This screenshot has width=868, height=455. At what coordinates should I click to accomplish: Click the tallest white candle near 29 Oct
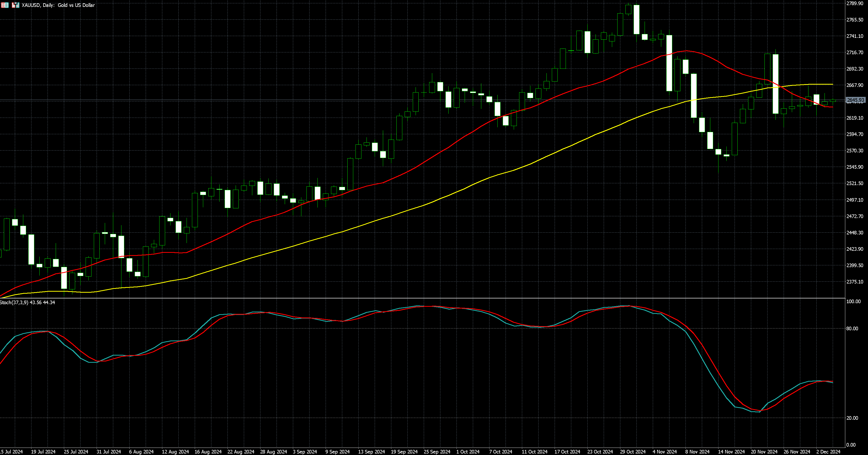click(x=636, y=19)
